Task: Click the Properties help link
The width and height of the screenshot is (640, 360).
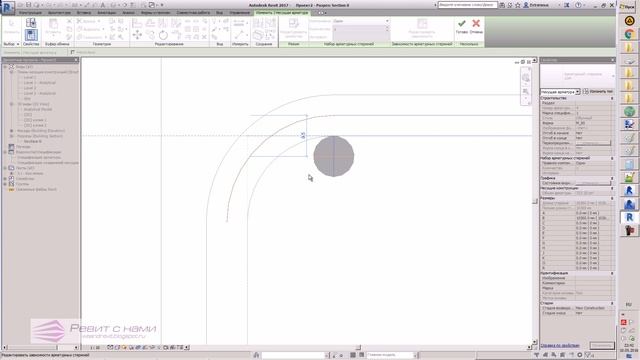Action: (x=560, y=346)
